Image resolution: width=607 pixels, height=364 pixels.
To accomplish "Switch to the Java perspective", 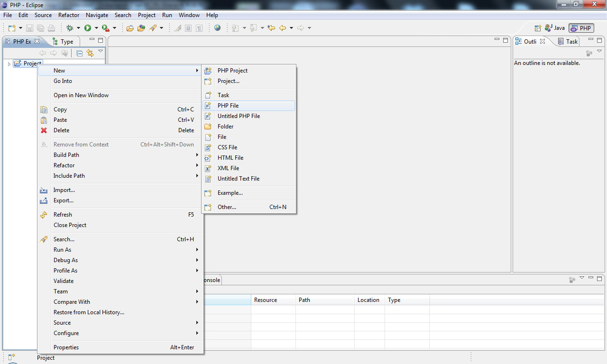I will click(x=555, y=28).
